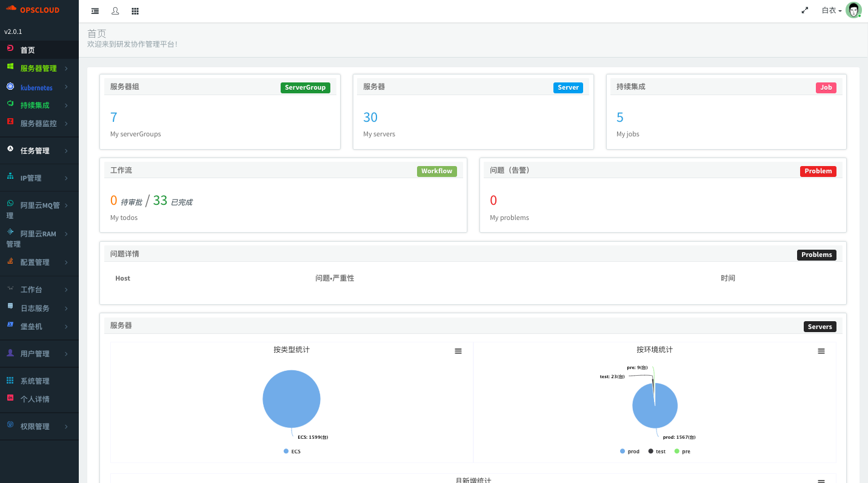
Task: Open the 按类型统计 chart hamburger menu
Action: click(x=458, y=351)
